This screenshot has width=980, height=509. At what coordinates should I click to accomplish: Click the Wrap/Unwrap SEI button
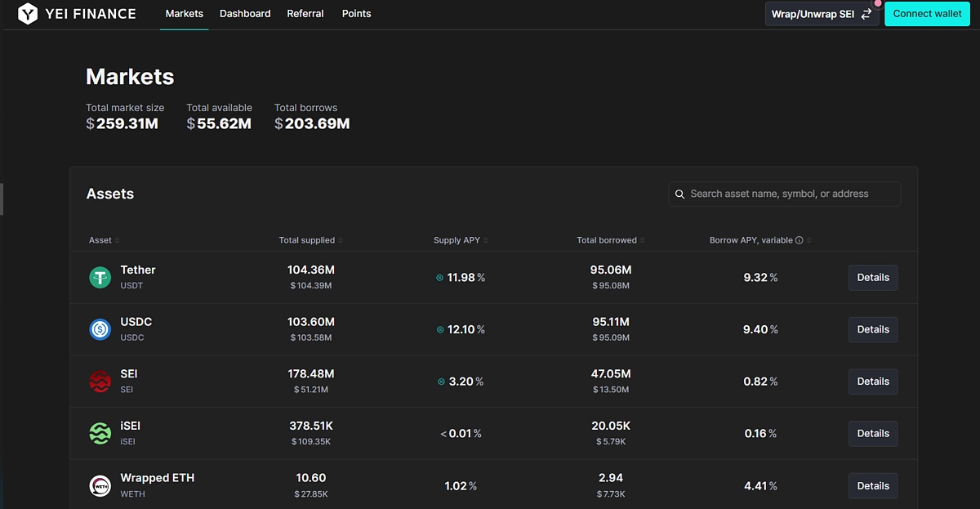tap(822, 14)
